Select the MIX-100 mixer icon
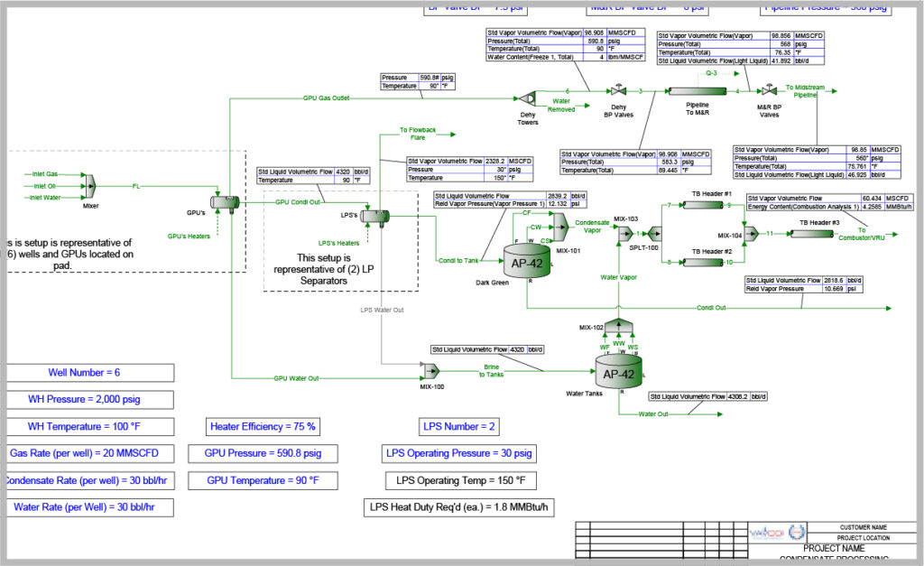Screen dimensions: 924x566 (x=430, y=370)
